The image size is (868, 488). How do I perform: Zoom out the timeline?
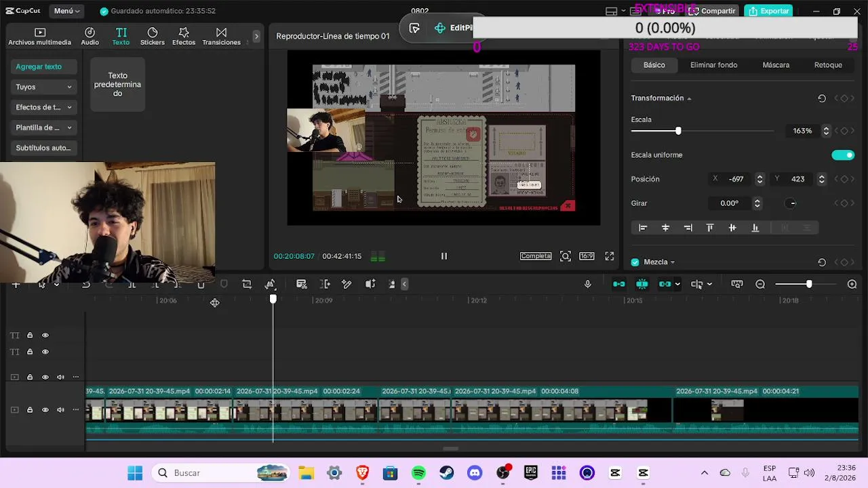pos(760,284)
